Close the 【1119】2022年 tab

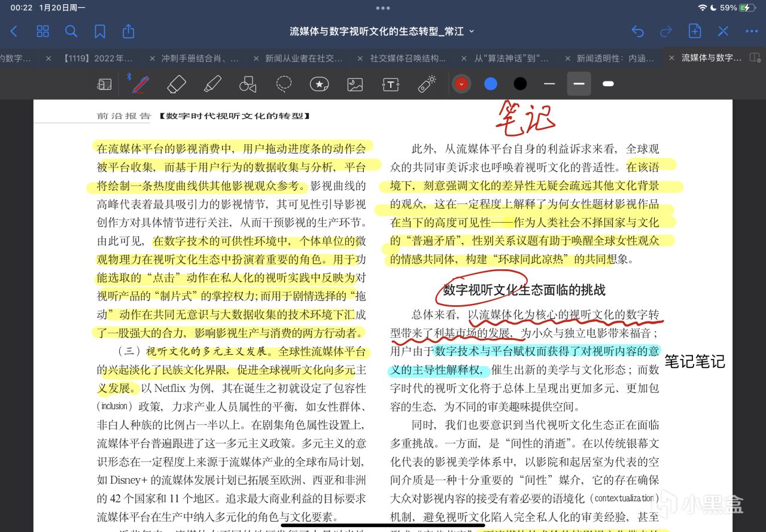[x=48, y=58]
